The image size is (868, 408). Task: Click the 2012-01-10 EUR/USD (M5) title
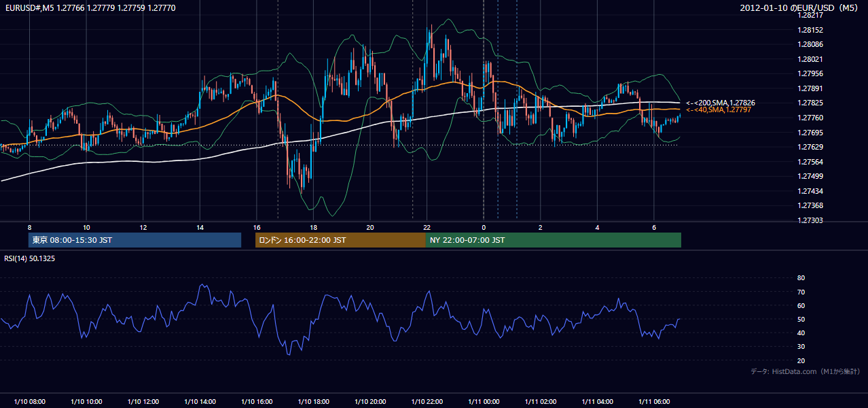pos(799,8)
